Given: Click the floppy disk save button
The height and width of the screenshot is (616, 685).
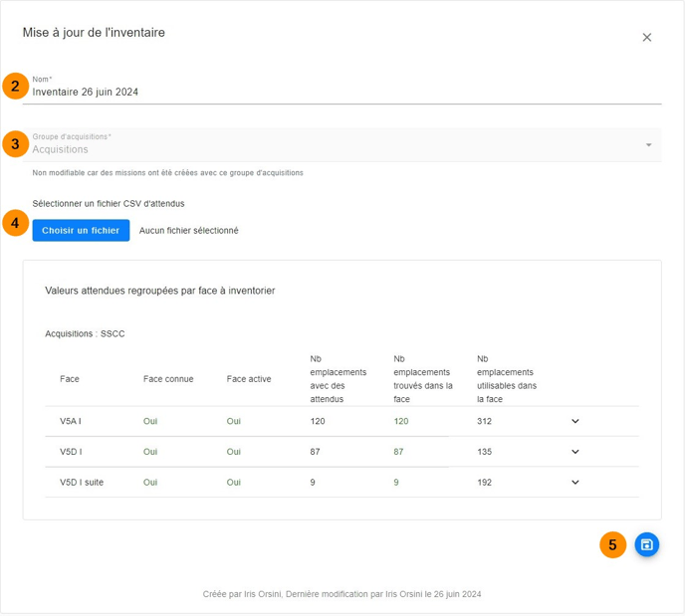Looking at the screenshot, I should [x=646, y=544].
